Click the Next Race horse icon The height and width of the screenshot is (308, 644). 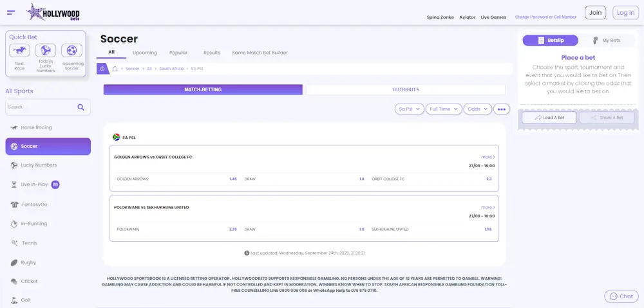[x=19, y=50]
